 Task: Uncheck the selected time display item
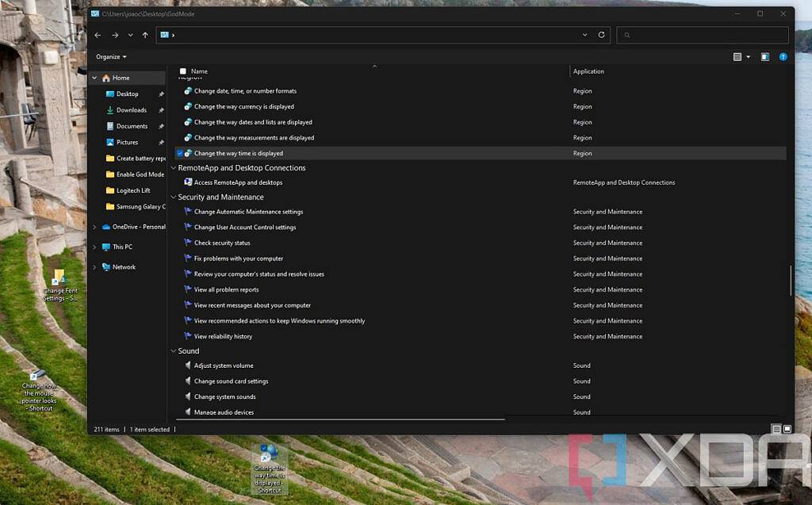180,153
